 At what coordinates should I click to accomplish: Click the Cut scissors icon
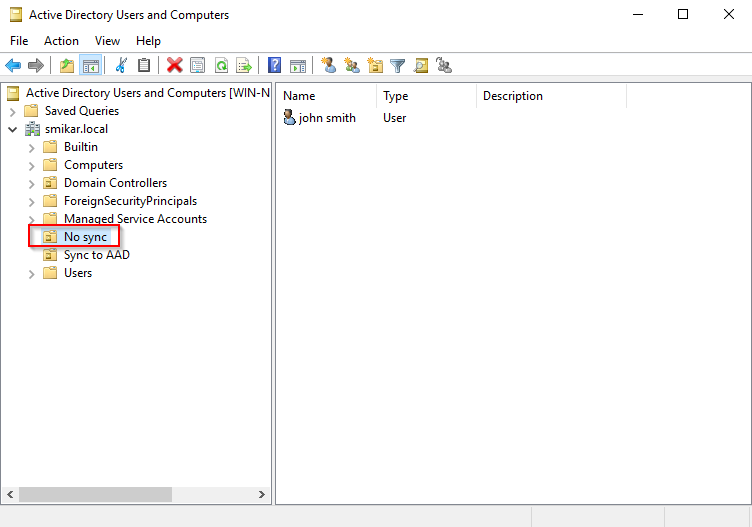(121, 65)
